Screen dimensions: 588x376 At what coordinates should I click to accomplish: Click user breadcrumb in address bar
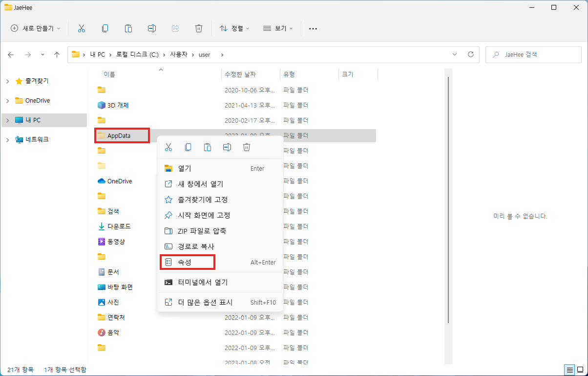[204, 55]
